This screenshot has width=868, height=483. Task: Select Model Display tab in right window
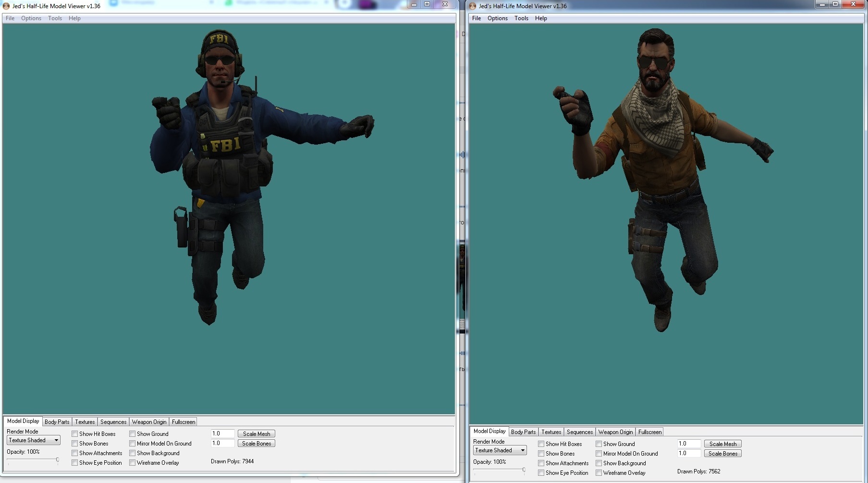pyautogui.click(x=489, y=431)
